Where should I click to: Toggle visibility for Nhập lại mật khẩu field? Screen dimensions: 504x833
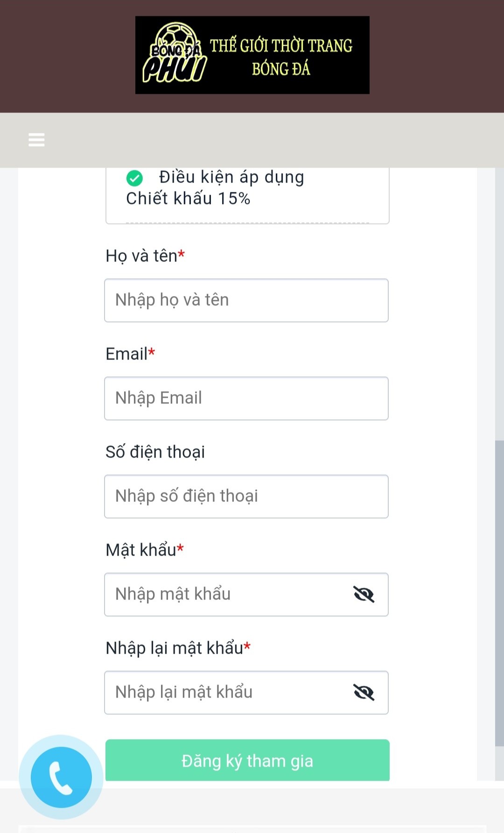[364, 692]
